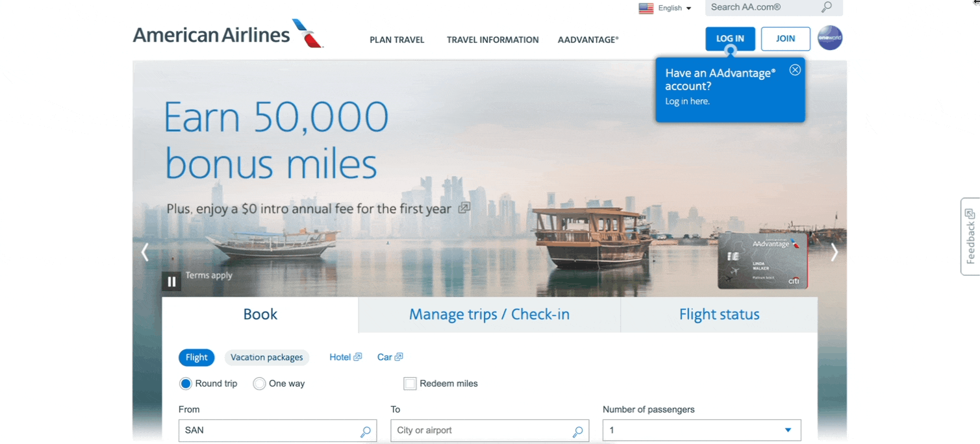Click the To city or airport field

tap(490, 430)
